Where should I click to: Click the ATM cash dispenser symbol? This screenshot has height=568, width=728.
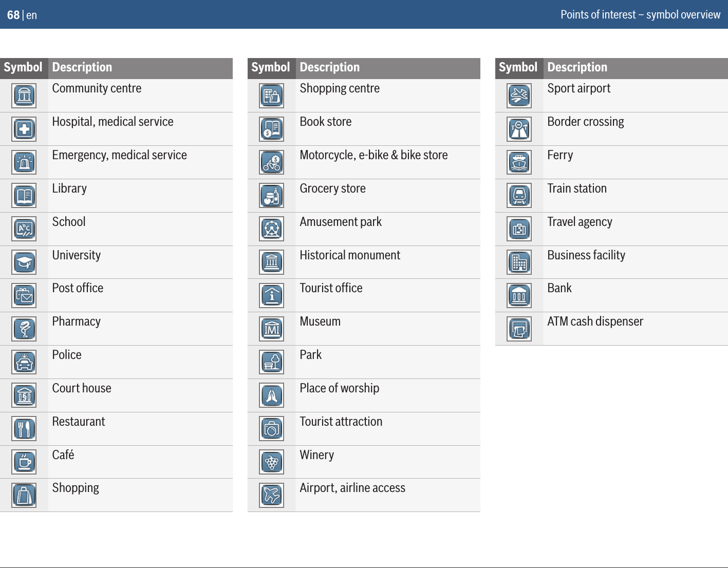[x=519, y=329]
